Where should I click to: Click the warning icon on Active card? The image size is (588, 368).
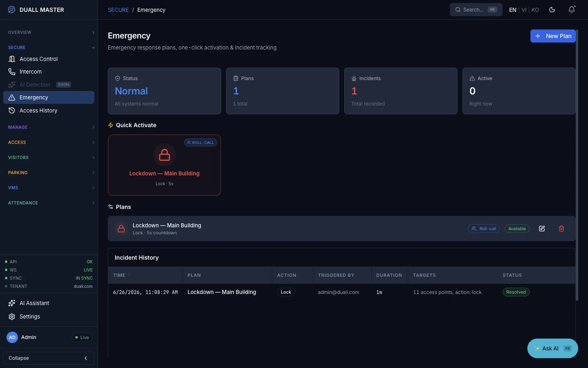coord(472,78)
